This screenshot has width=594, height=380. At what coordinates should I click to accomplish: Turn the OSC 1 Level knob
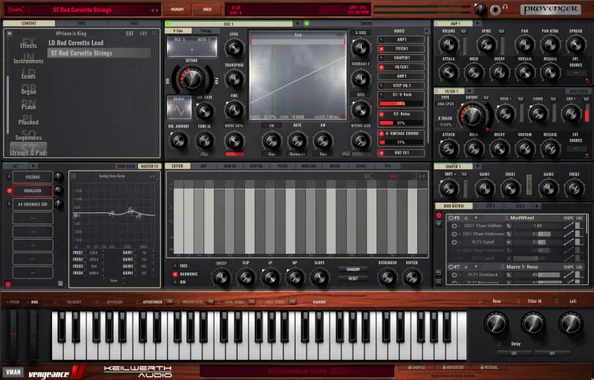click(234, 48)
